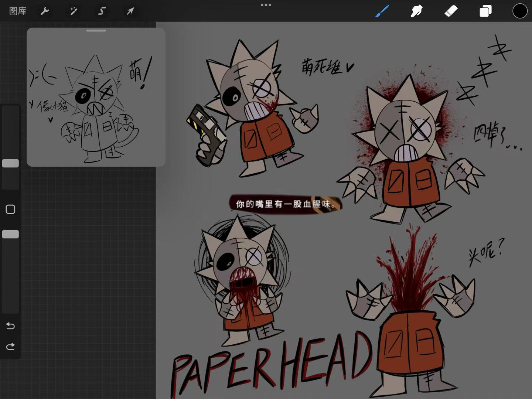Open the Adjustments magic wand menu
The image size is (532, 399).
click(x=74, y=11)
